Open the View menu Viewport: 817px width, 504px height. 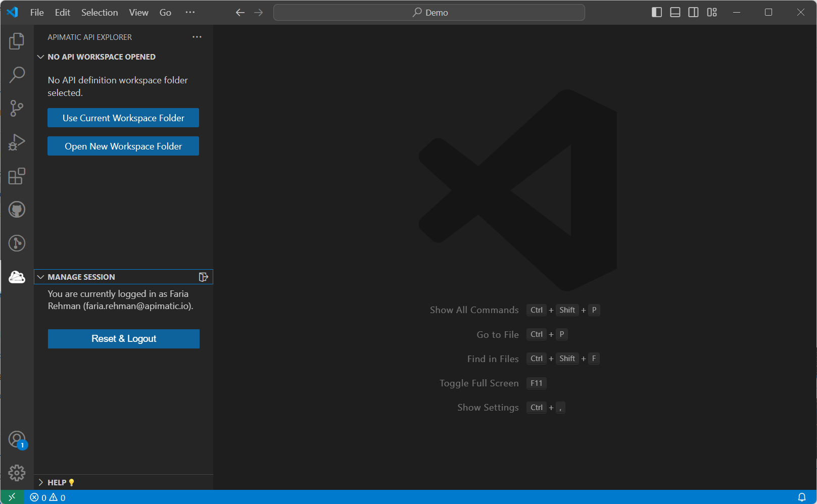138,13
